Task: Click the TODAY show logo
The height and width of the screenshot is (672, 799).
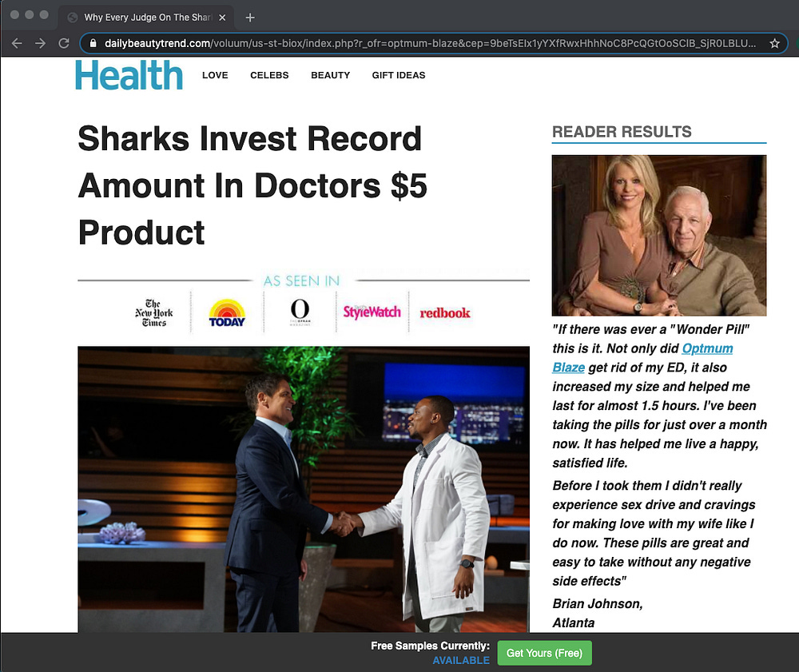Action: tap(227, 312)
